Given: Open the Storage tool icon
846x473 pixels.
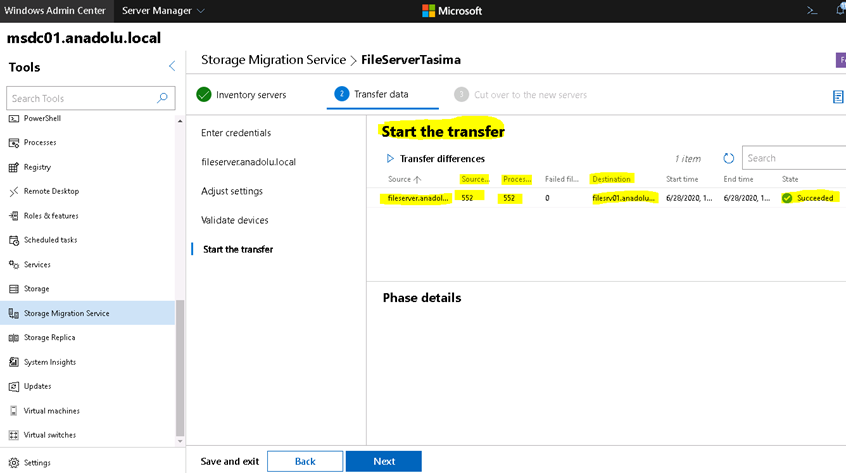Looking at the screenshot, I should (x=13, y=289).
